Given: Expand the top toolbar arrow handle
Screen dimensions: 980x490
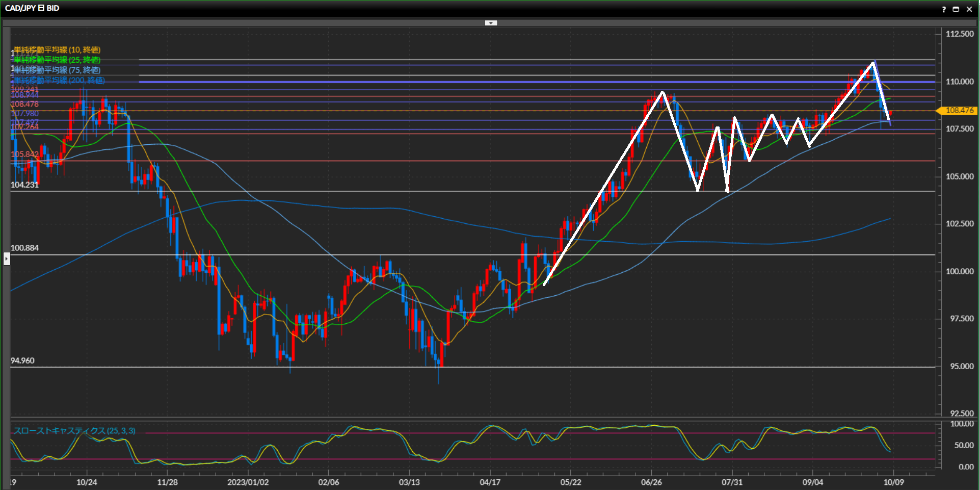Looking at the screenshot, I should (490, 23).
